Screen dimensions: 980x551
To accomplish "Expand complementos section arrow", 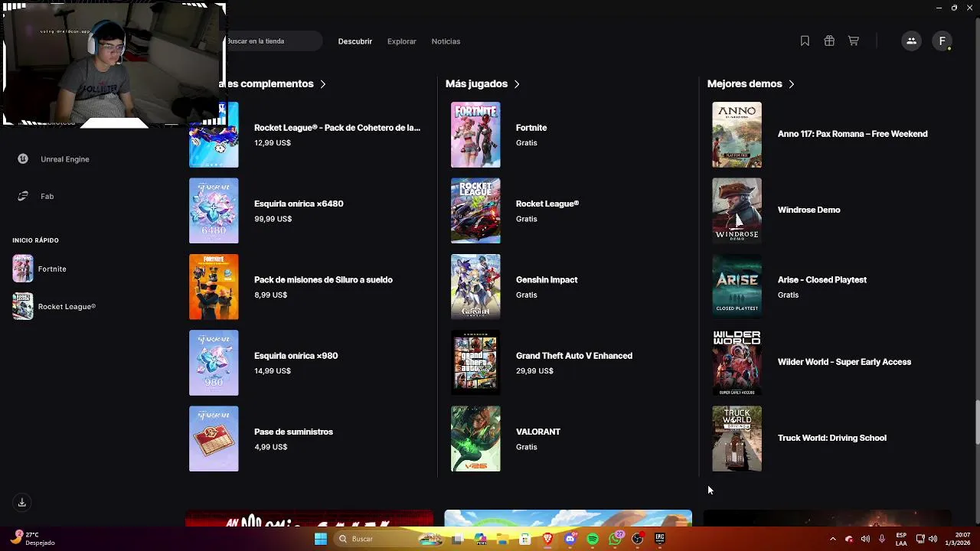I will (323, 84).
